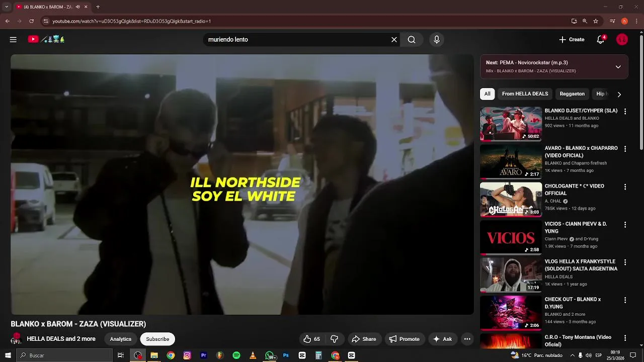Select the partially visible Hip hop chip

point(602,94)
